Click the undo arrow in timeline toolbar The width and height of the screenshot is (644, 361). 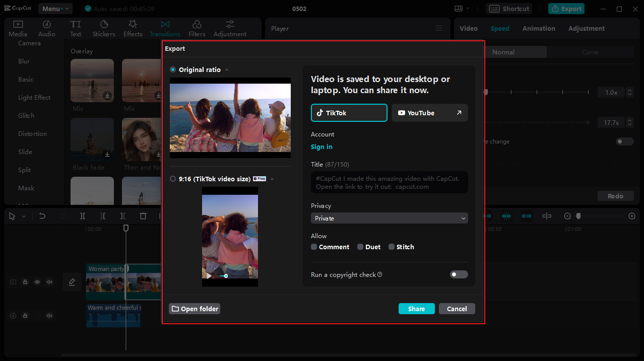click(42, 216)
